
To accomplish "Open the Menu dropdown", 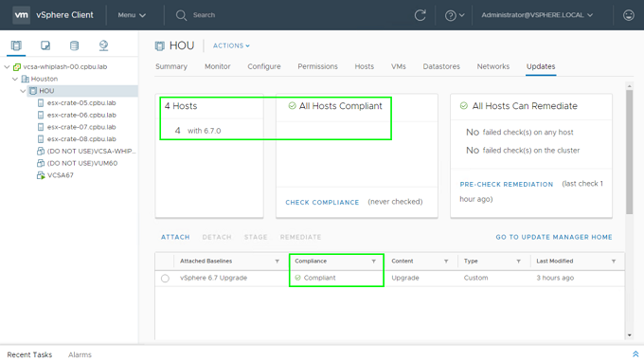I will (132, 15).
